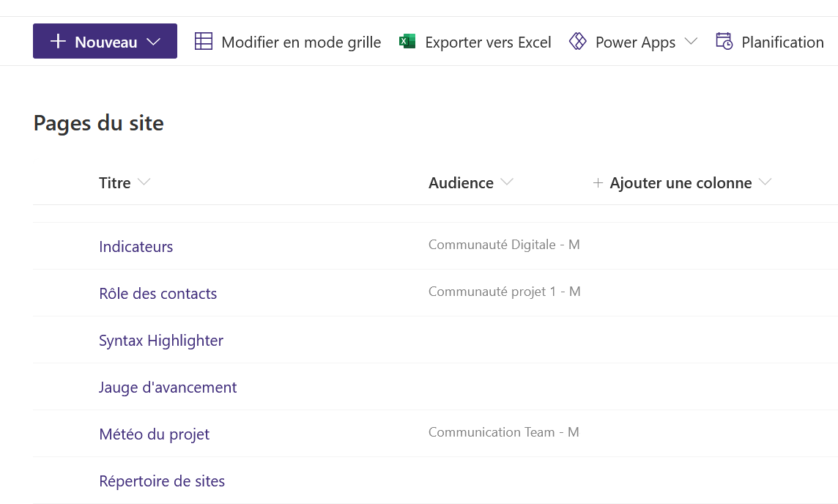Click the Communauté projet 1 - M audience cell
Viewport: 838px width, 504px height.
tap(504, 292)
